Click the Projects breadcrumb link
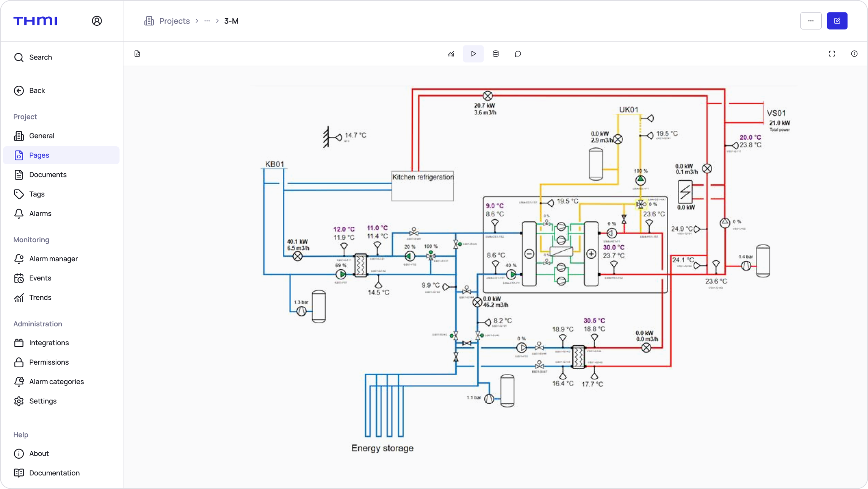 coord(174,21)
